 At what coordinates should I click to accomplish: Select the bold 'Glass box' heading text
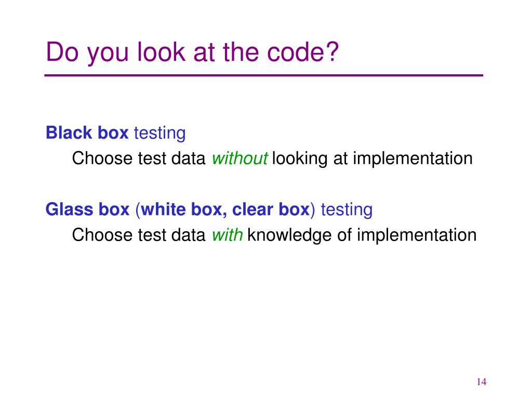tap(87, 209)
